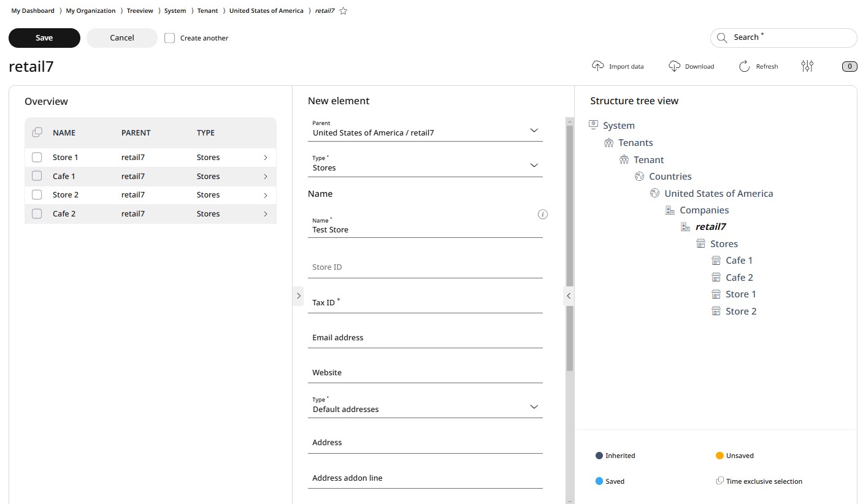Click the Name field containing Test Store
This screenshot has width=863, height=504.
pos(425,226)
